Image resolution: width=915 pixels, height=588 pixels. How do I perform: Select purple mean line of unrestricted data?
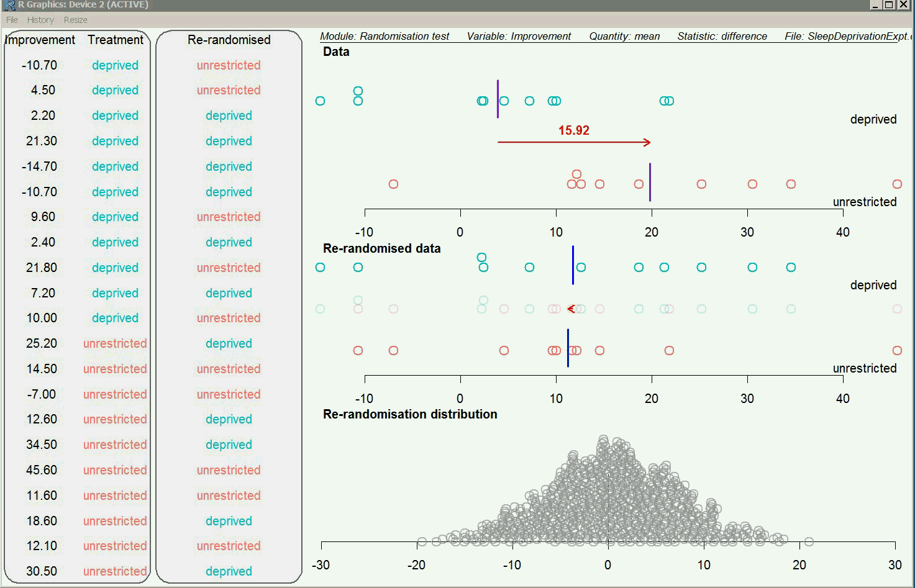click(650, 183)
